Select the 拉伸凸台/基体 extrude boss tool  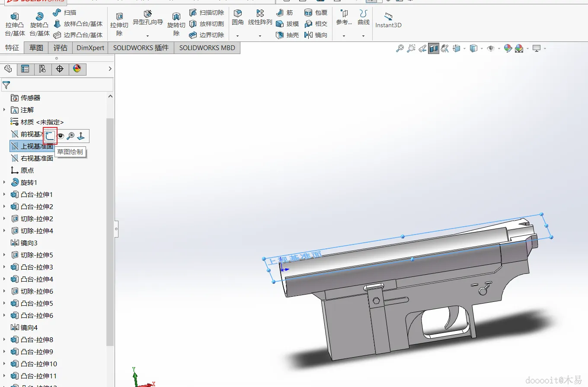(15, 24)
